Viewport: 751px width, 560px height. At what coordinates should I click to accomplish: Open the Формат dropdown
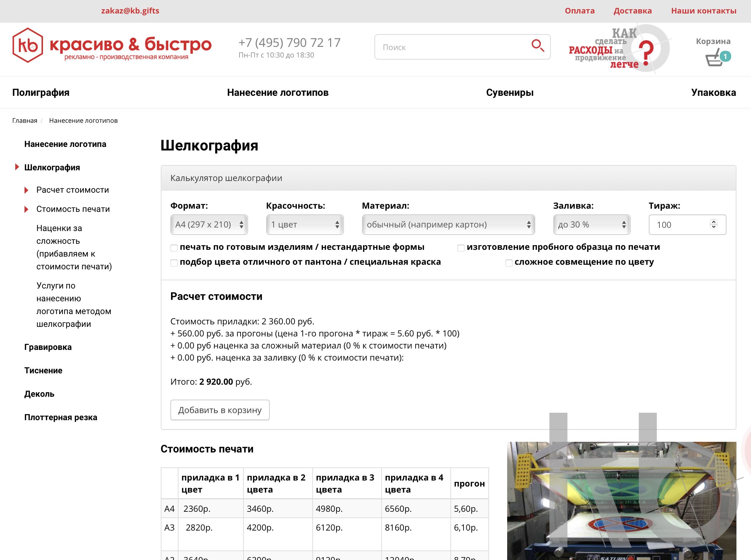pos(209,225)
